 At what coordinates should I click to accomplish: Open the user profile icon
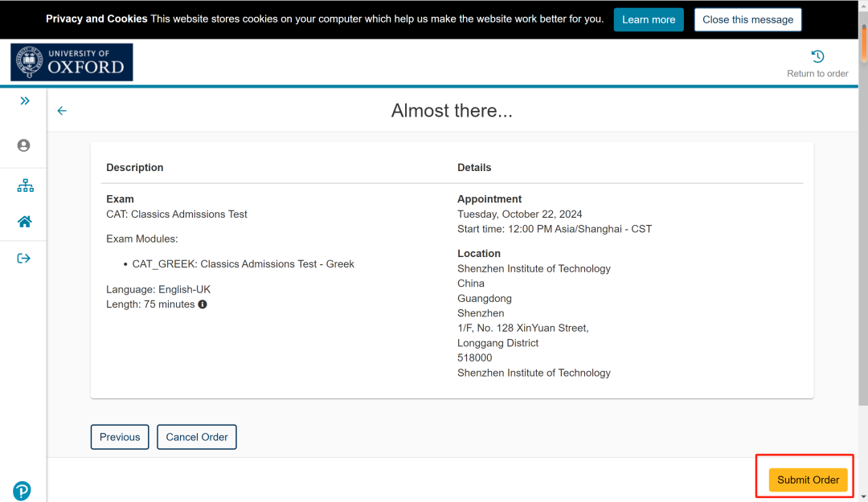tap(23, 145)
